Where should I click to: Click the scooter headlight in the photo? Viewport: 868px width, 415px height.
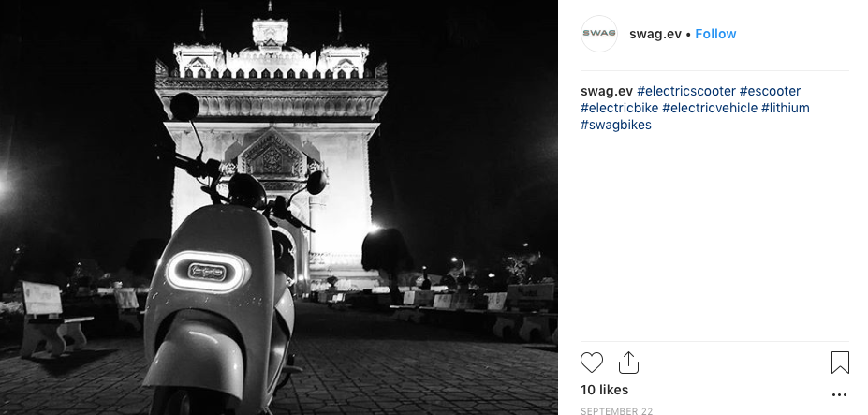(209, 272)
